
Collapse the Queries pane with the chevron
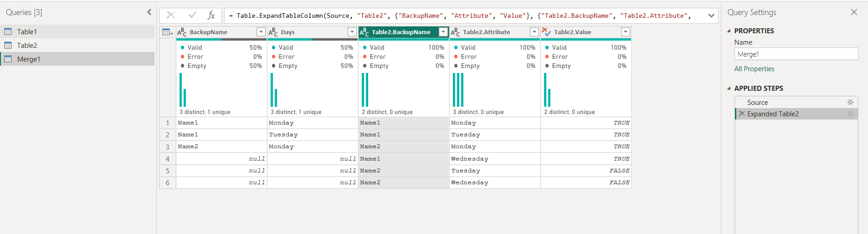pos(149,12)
